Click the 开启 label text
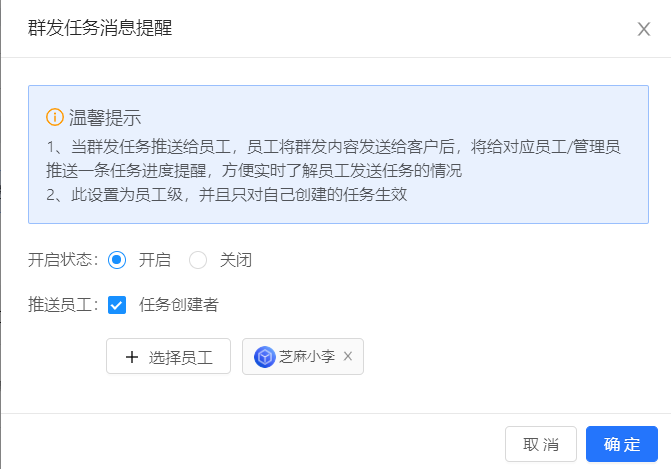The height and width of the screenshot is (469, 671). click(x=154, y=260)
